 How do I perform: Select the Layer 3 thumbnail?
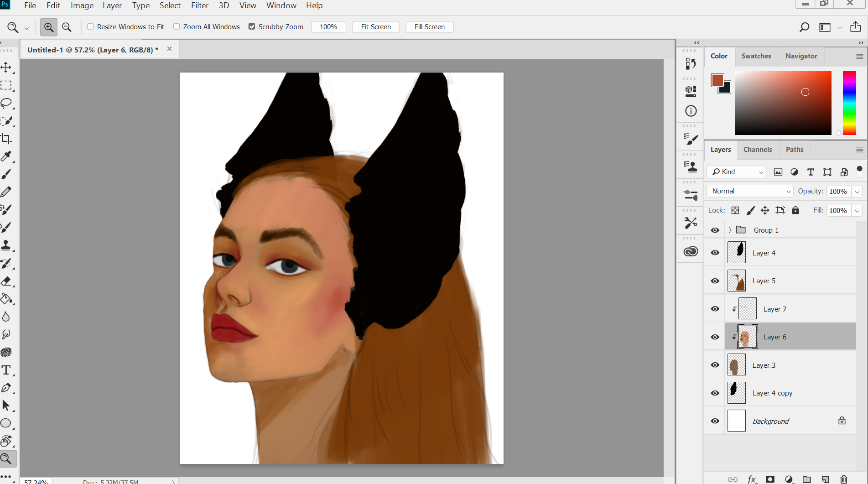(x=736, y=365)
